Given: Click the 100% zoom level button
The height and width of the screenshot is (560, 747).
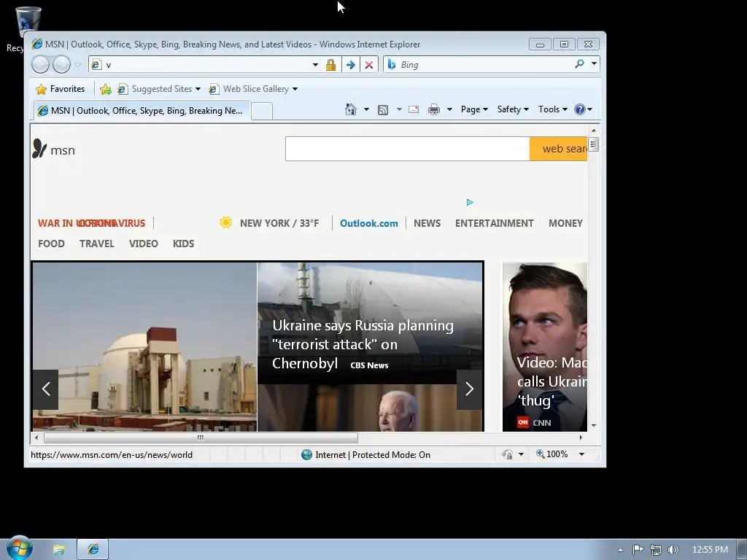Looking at the screenshot, I should (551, 454).
